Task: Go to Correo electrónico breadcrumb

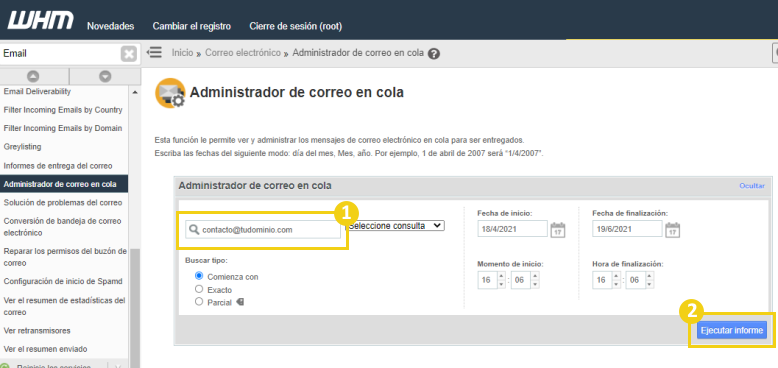Action: (243, 53)
